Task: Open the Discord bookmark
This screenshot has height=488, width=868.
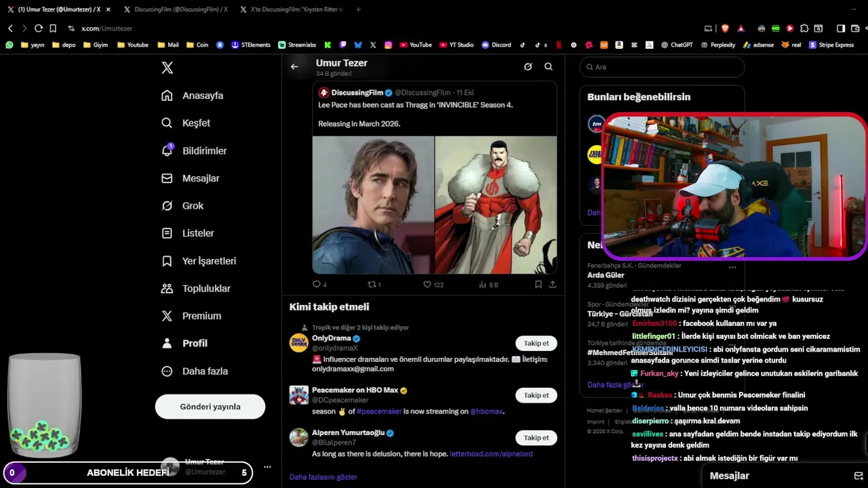Action: click(496, 45)
